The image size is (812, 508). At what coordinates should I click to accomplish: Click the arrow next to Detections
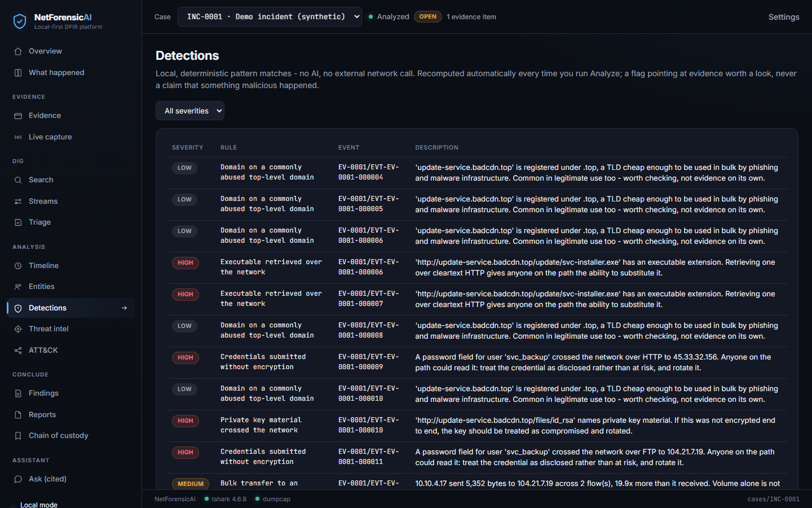tap(125, 308)
